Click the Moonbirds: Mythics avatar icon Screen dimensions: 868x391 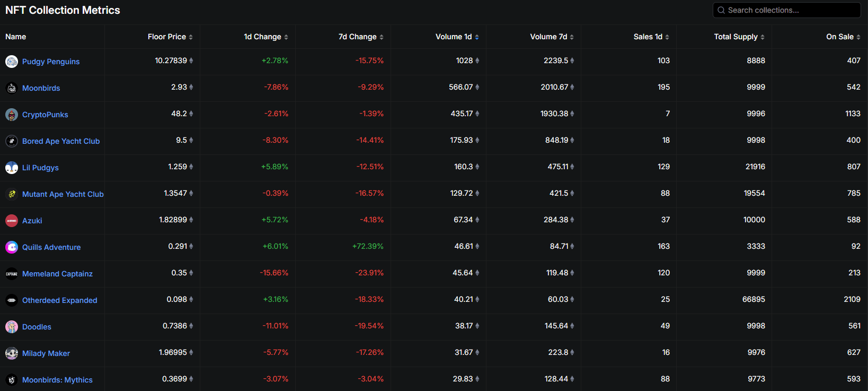click(12, 380)
